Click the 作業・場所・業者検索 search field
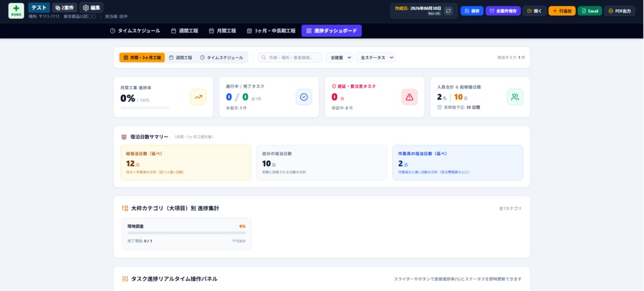The width and height of the screenshot is (644, 291). pyautogui.click(x=291, y=57)
